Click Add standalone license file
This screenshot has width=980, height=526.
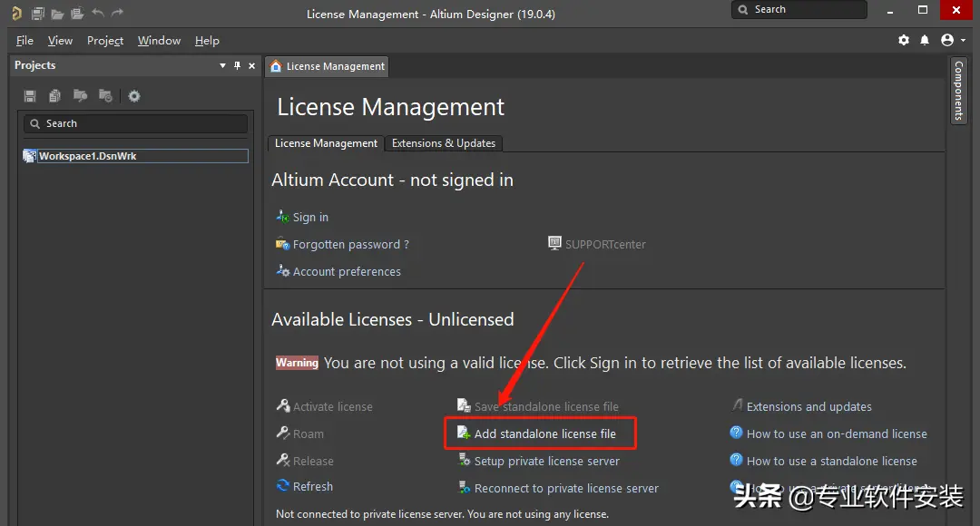click(x=545, y=433)
